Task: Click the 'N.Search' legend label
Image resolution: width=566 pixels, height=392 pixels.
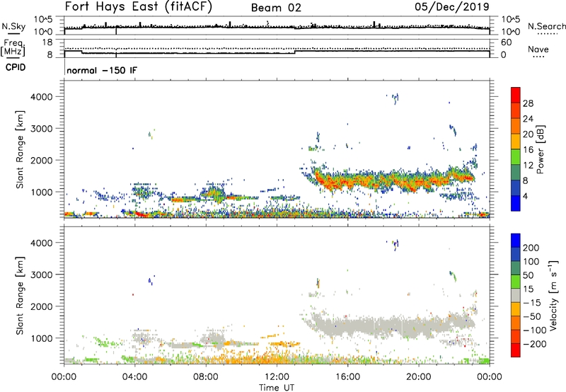Action: [x=546, y=26]
